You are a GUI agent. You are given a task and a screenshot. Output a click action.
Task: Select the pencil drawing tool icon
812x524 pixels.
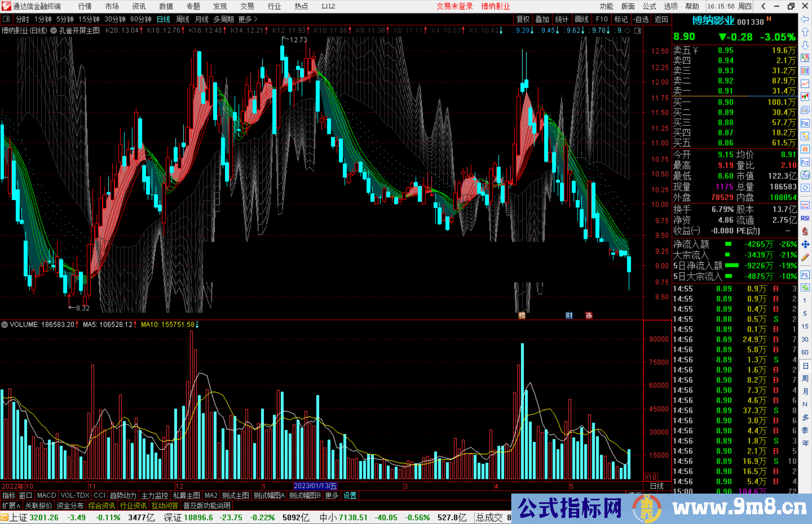click(x=805, y=257)
